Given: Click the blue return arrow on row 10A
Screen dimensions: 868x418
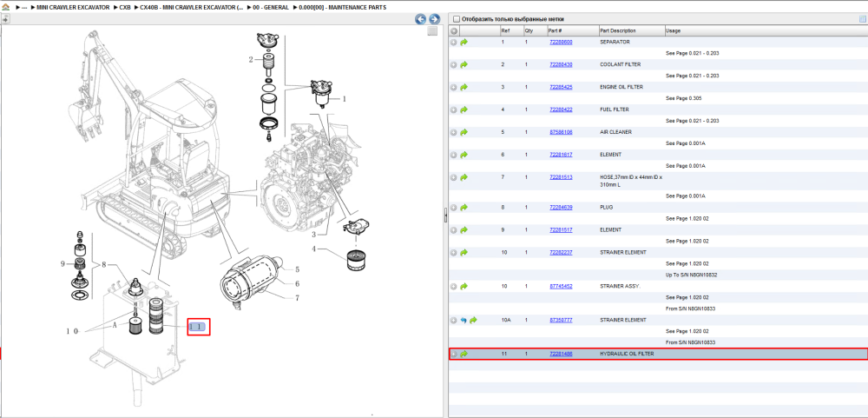Looking at the screenshot, I should (x=464, y=321).
